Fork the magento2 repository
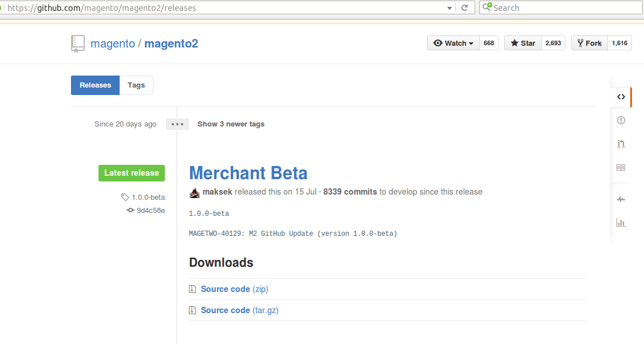 [x=590, y=43]
